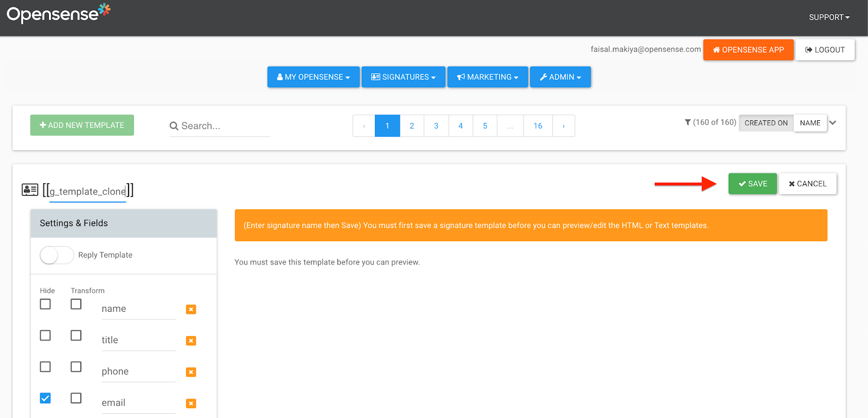Uncheck Hide for the email field
The height and width of the screenshot is (418, 868).
pos(46,398)
